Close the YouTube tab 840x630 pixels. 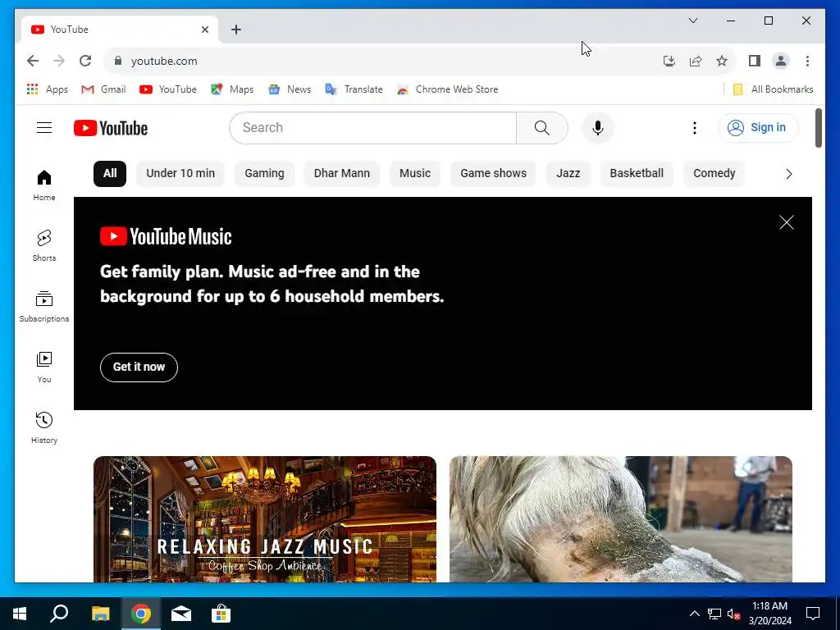[x=204, y=30]
